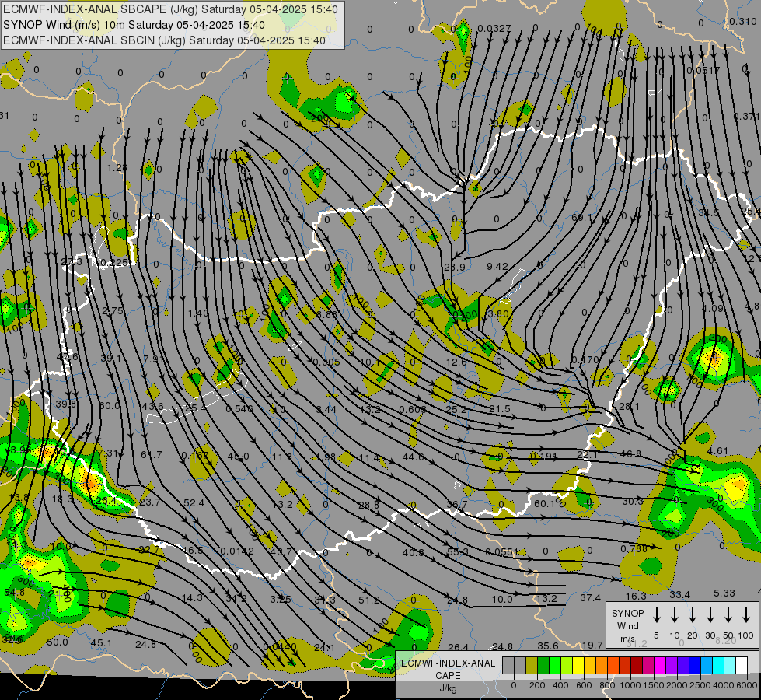Screen dimensions: 761x700
Task: Click the 30 m/s wind arrow in legend
Action: coord(710,615)
